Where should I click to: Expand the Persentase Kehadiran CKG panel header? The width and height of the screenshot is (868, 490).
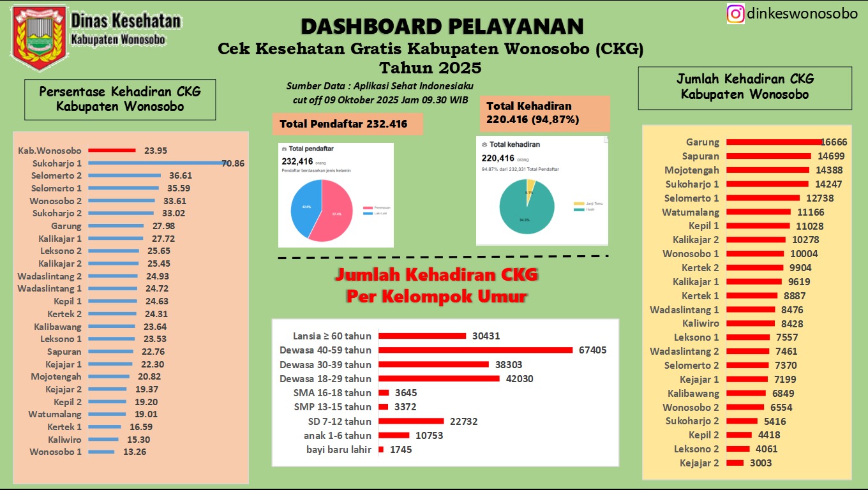pos(119,100)
